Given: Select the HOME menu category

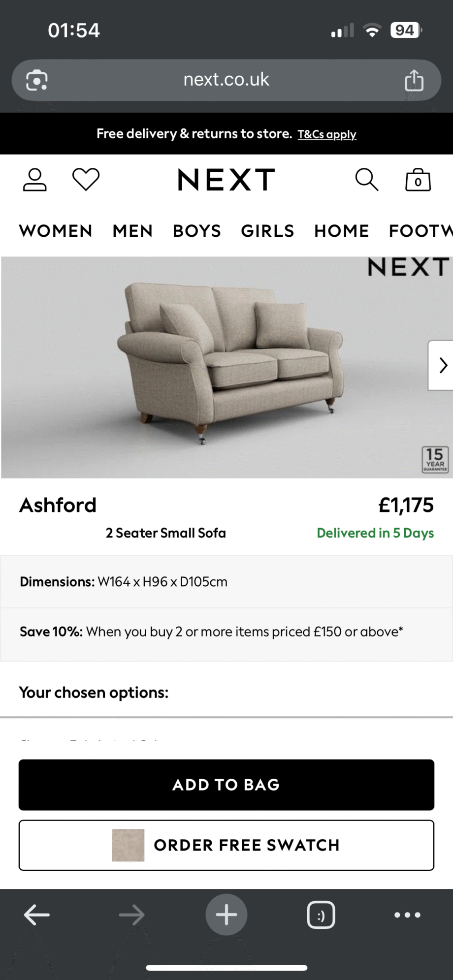Looking at the screenshot, I should pyautogui.click(x=342, y=231).
